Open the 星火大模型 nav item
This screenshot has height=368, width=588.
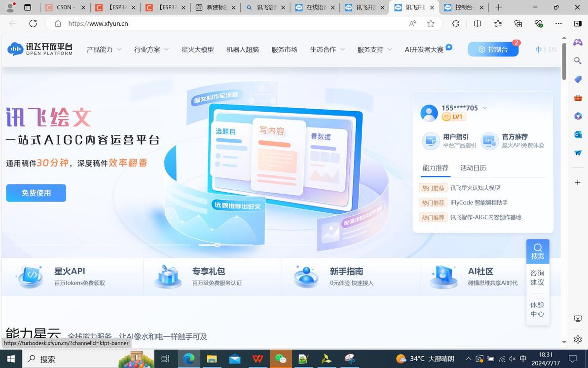click(x=198, y=49)
